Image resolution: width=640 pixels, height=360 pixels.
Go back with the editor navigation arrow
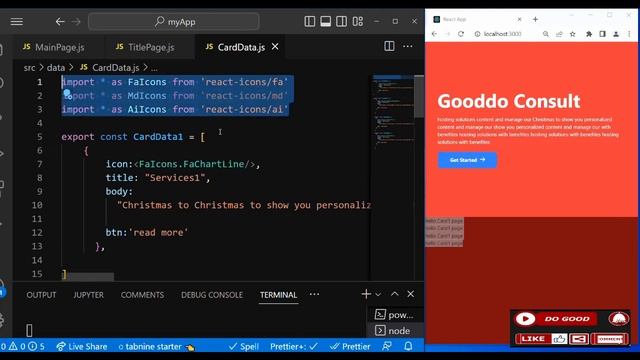[x=60, y=22]
